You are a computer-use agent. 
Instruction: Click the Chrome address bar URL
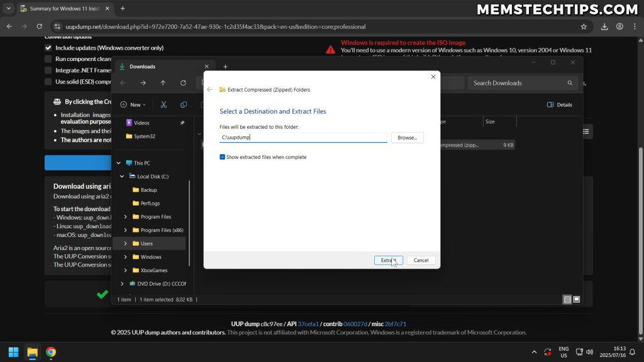click(x=216, y=26)
